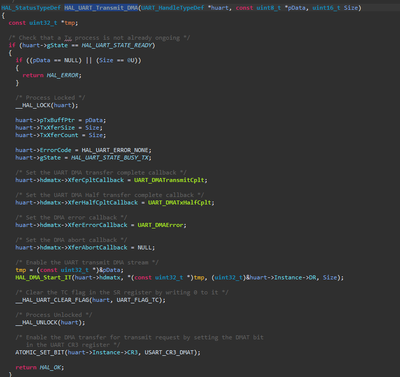Click HAL_UART_STATE_BUSY_TX constant
400x377 pixels.
[x=110, y=158]
